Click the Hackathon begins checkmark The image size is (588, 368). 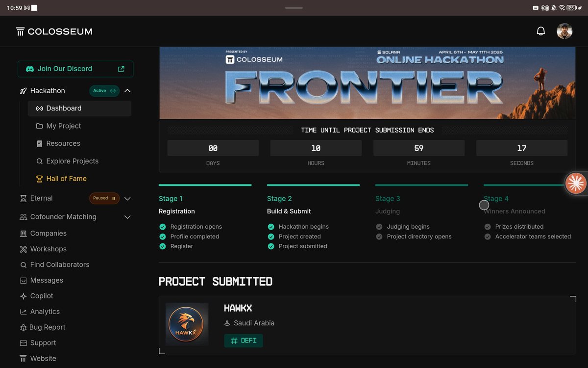point(270,227)
